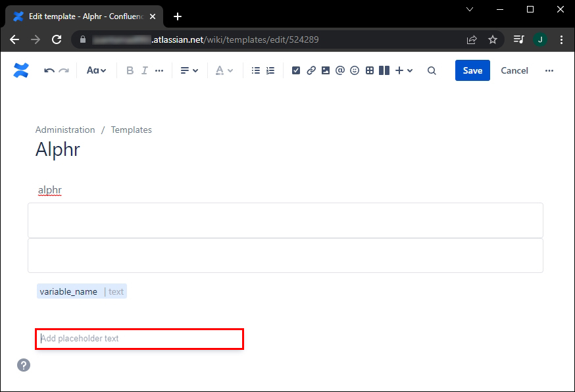Viewport: 575px width, 392px height.
Task: Click inside the first empty layout box
Action: pyautogui.click(x=286, y=220)
